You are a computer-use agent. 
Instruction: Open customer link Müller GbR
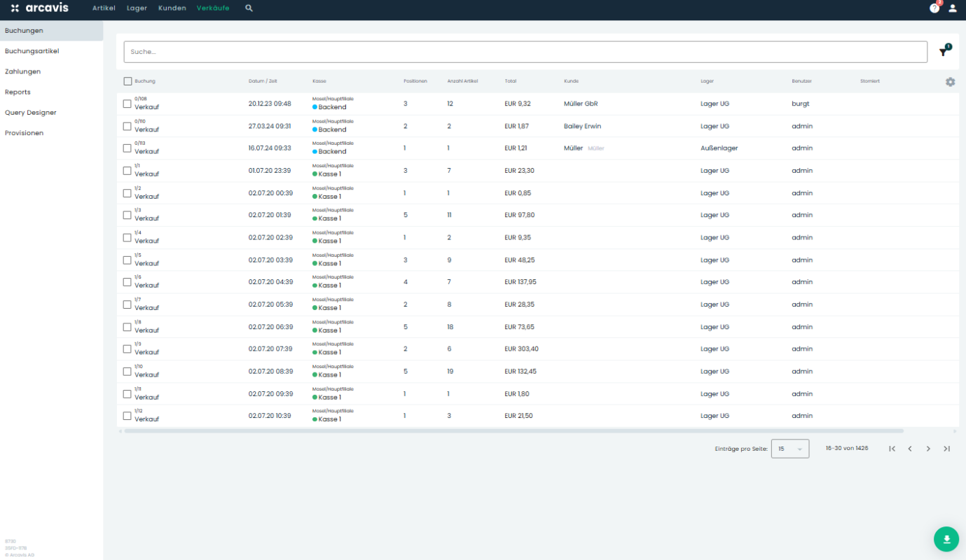[x=581, y=104]
